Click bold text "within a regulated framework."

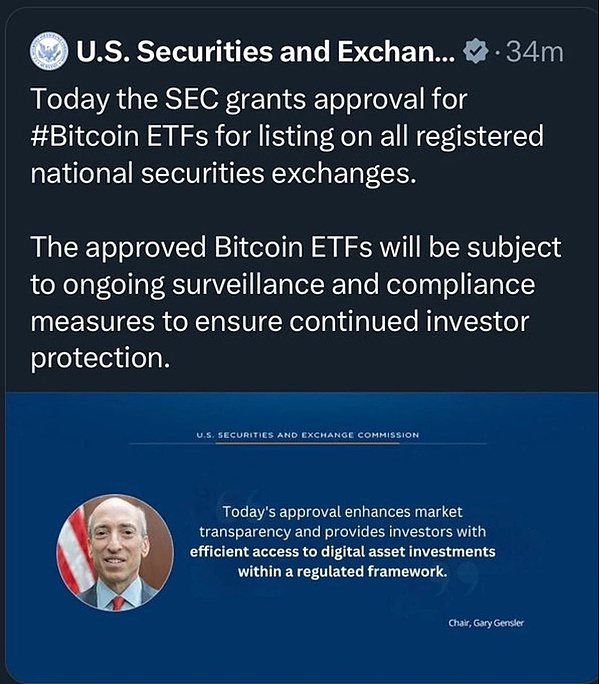pos(342,572)
